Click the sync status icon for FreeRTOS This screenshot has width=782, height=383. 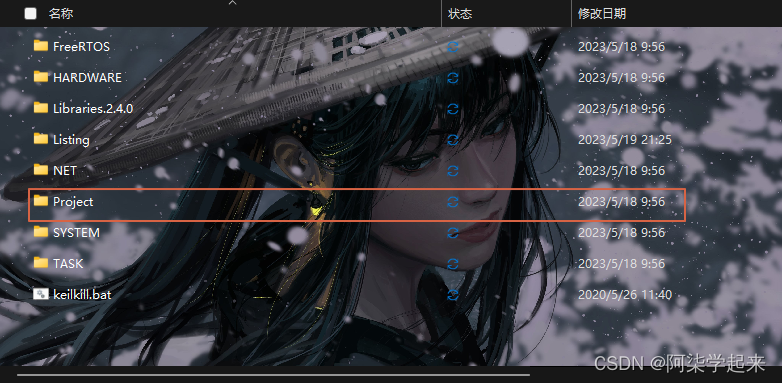[x=453, y=47]
